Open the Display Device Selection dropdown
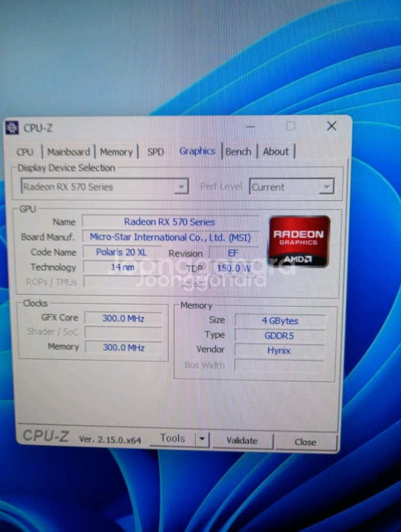 coord(105,186)
